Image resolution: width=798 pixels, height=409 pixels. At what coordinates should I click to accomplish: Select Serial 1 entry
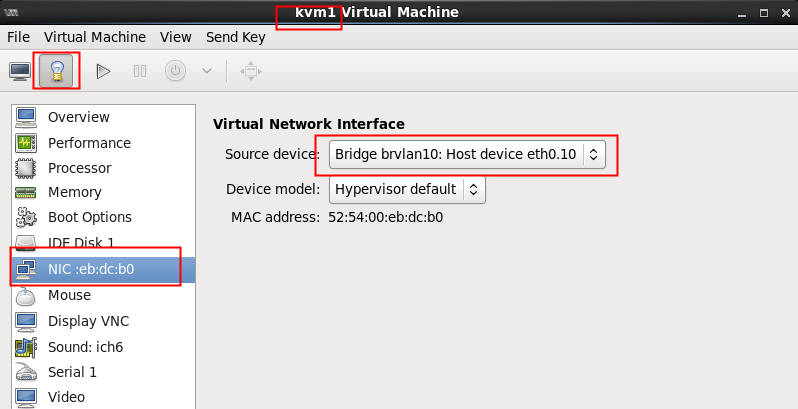[x=103, y=372]
